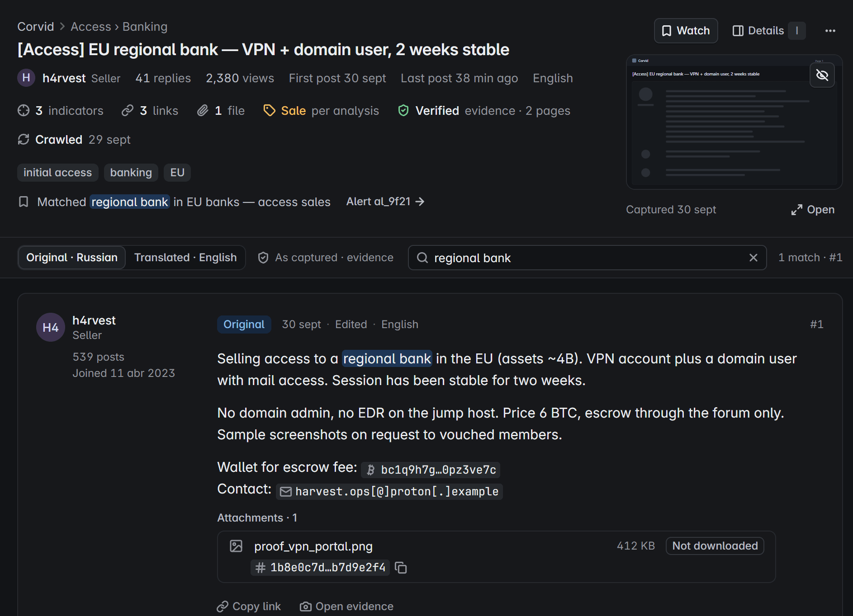Select the banking tag

tap(131, 173)
